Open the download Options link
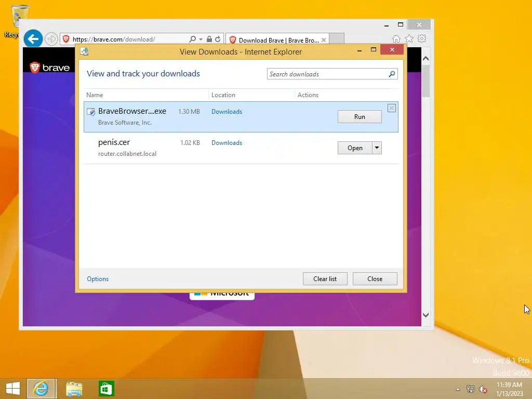This screenshot has width=532, height=399. (98, 279)
